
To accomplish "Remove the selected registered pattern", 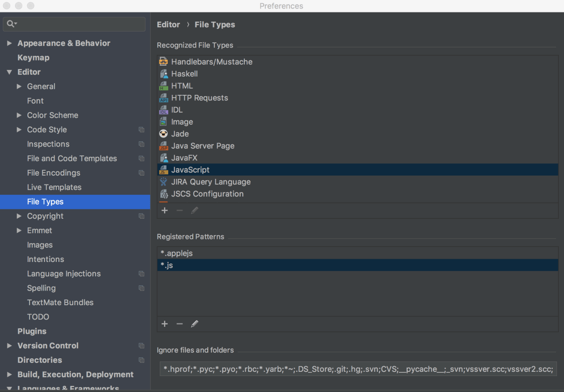I will (180, 324).
